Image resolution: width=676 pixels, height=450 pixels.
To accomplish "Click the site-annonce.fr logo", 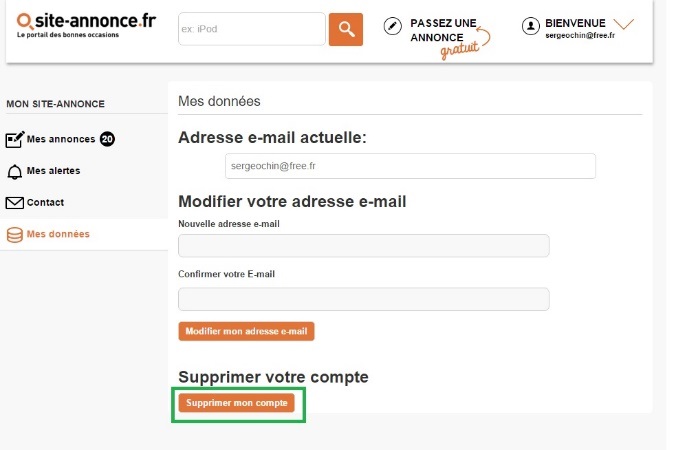I will (86, 25).
